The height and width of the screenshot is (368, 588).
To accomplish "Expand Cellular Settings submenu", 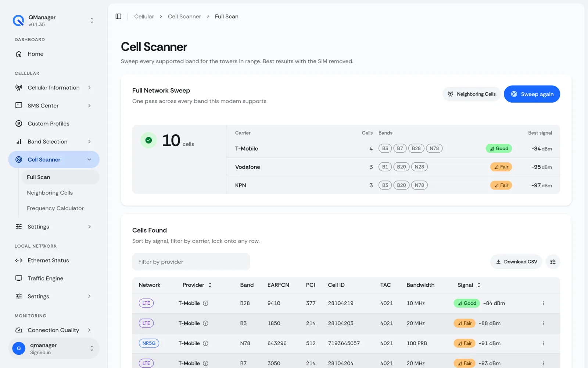I will tap(54, 227).
